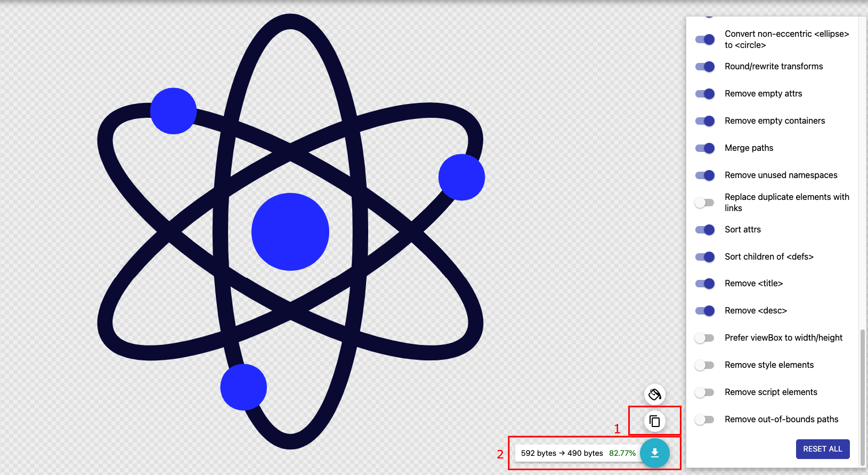
Task: Click the 592 bytes → 490 bytes readout
Action: (562, 453)
